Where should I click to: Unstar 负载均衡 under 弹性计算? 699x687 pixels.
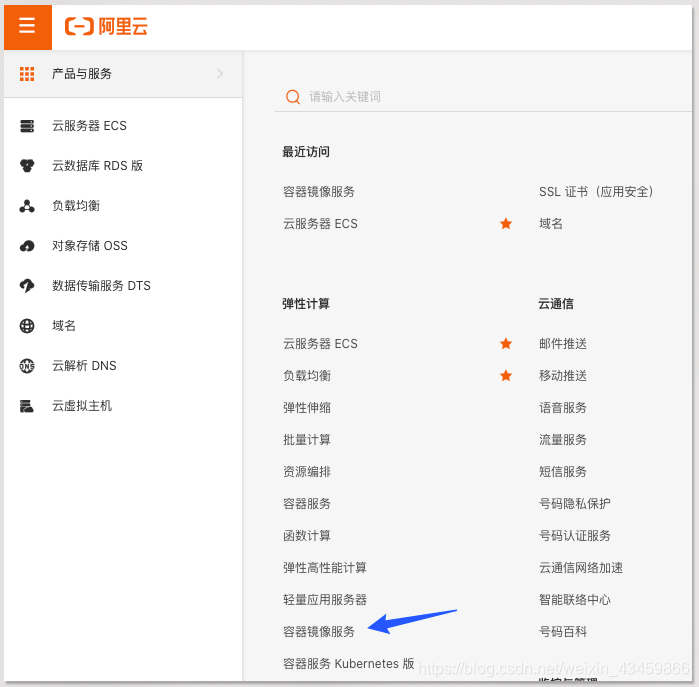coord(506,376)
